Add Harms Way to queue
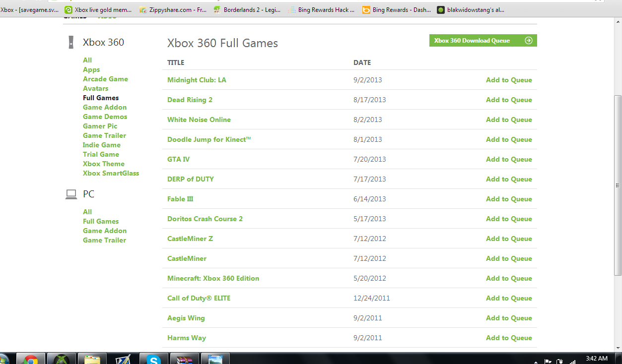The width and height of the screenshot is (622, 364). [x=509, y=338]
